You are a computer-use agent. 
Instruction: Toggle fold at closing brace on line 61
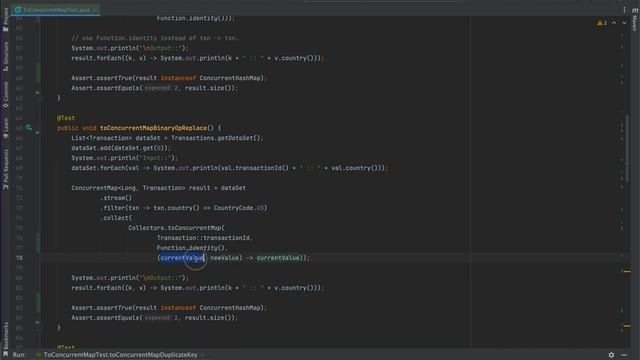(x=38, y=93)
